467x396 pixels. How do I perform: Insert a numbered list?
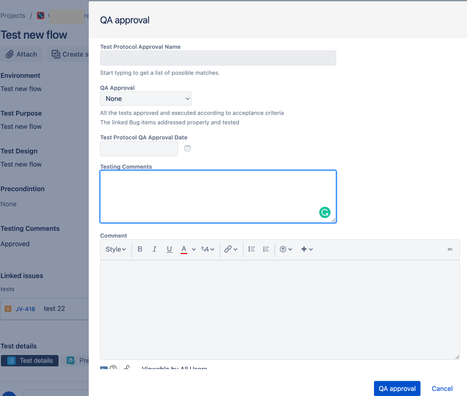click(266, 249)
